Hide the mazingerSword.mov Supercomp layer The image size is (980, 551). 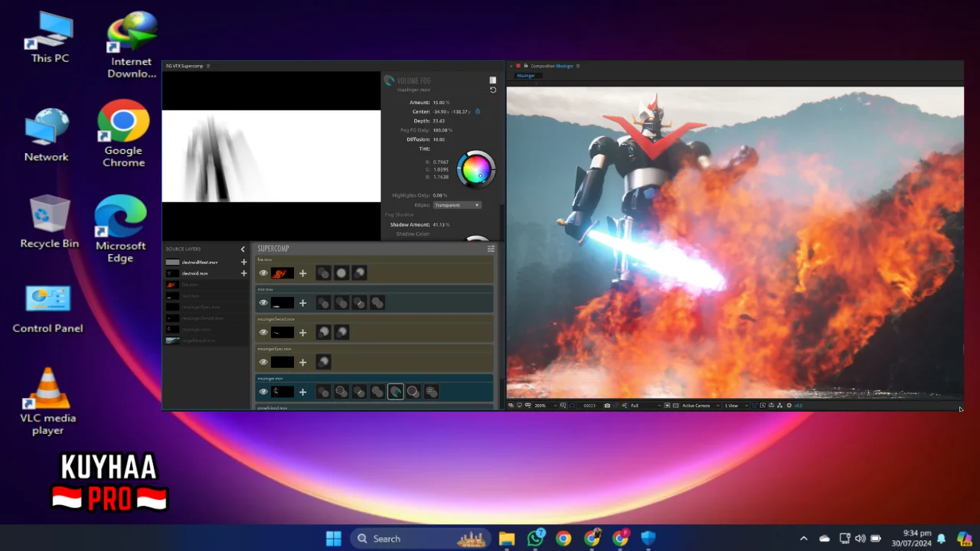click(263, 333)
